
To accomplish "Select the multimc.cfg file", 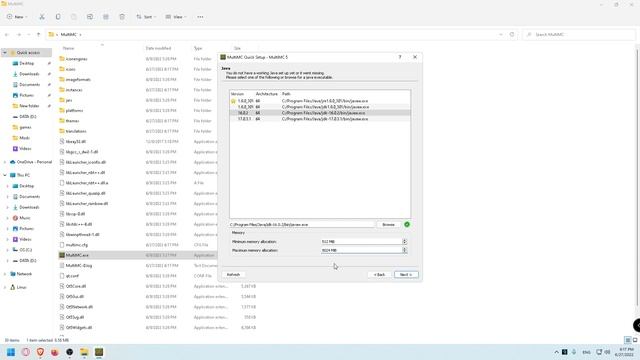I will point(77,245).
